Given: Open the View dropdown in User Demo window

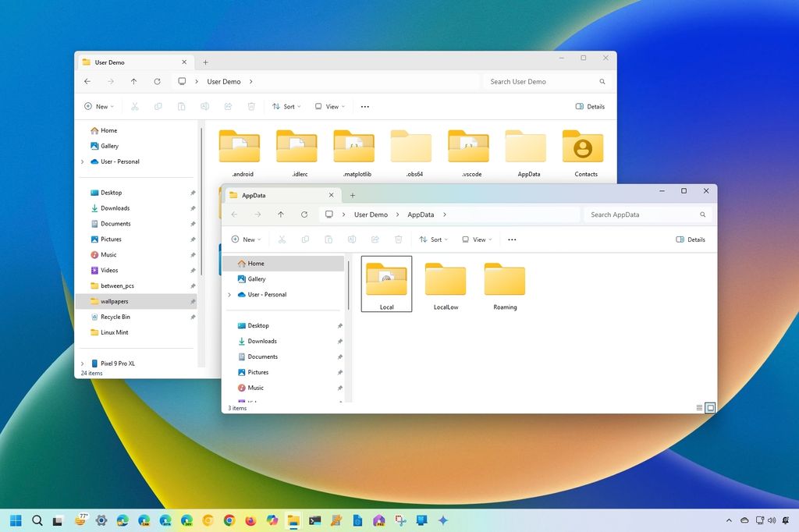Looking at the screenshot, I should coord(329,106).
